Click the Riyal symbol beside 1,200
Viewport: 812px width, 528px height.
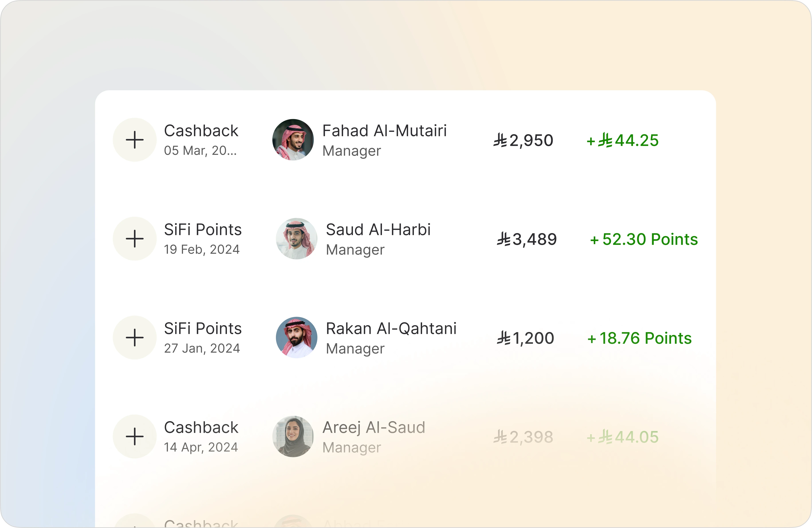[x=503, y=338]
